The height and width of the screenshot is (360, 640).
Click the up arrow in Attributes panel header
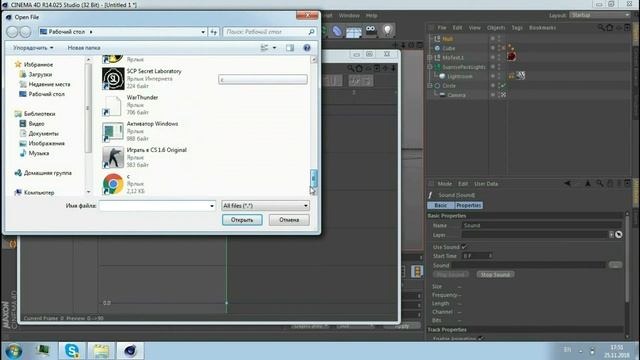click(588, 184)
